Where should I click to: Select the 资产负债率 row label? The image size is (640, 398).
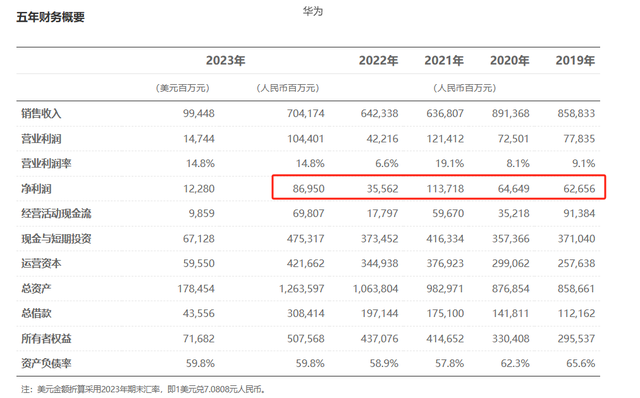click(x=46, y=363)
